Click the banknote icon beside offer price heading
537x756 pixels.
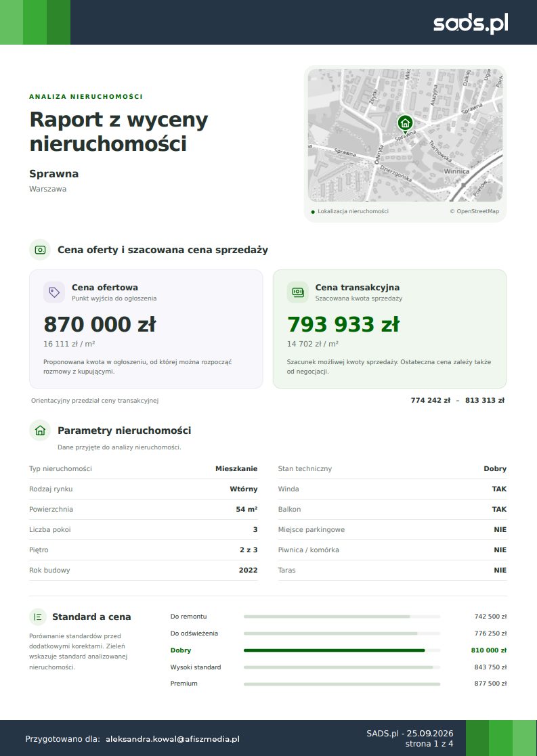pos(40,250)
